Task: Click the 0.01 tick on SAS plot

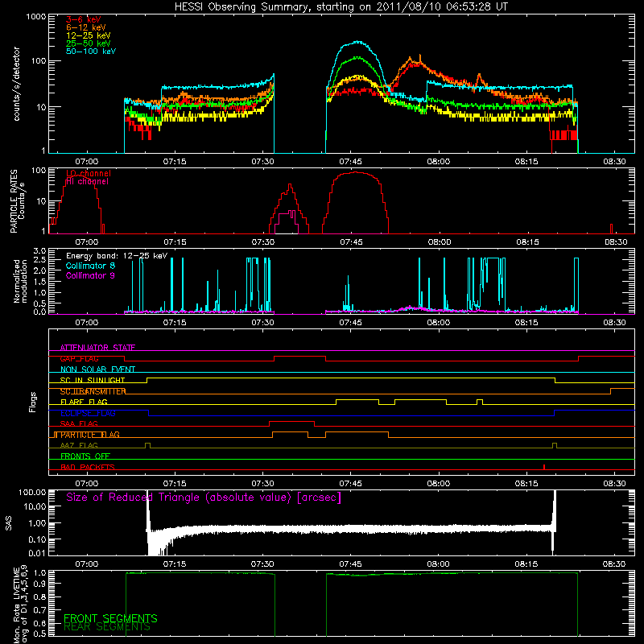Action: (37, 553)
